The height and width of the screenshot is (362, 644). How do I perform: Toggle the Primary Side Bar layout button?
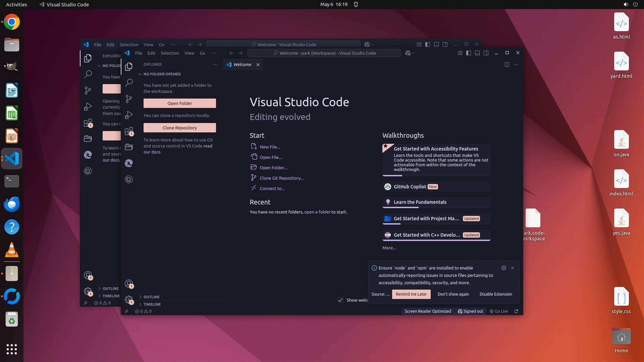coord(469,53)
